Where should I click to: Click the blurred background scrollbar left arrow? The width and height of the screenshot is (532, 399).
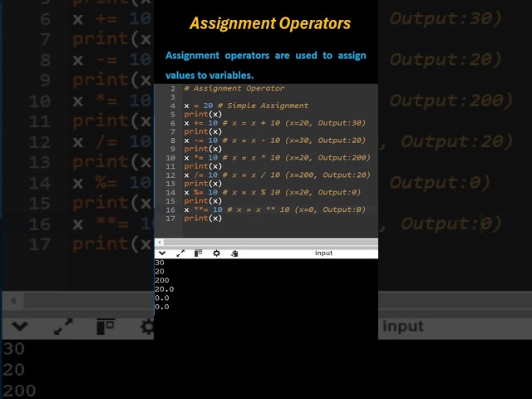tap(13, 301)
